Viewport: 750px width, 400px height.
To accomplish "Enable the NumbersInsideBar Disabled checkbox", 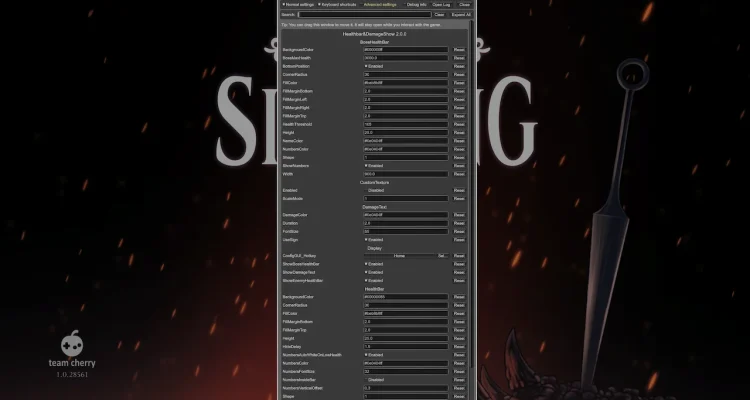I will [x=374, y=380].
